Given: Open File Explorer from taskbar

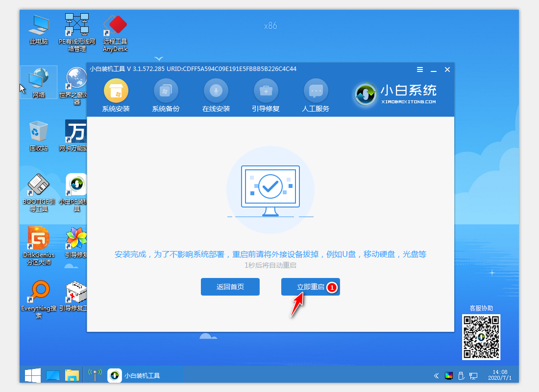Looking at the screenshot, I should pyautogui.click(x=72, y=375).
